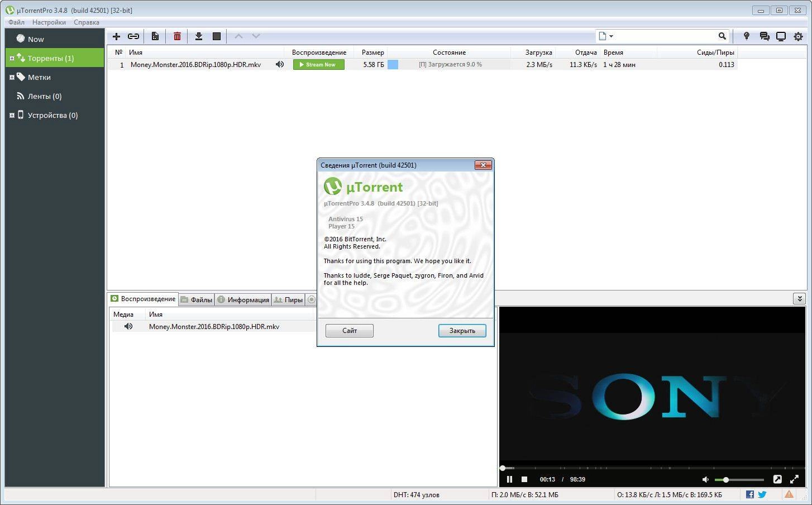Switch to the Файлы tab
812x505 pixels.
[x=197, y=300]
